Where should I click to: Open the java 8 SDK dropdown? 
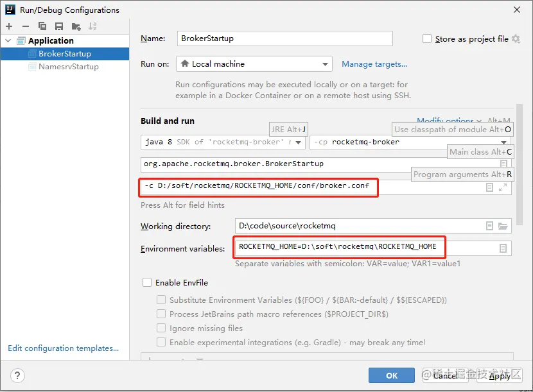click(223, 142)
